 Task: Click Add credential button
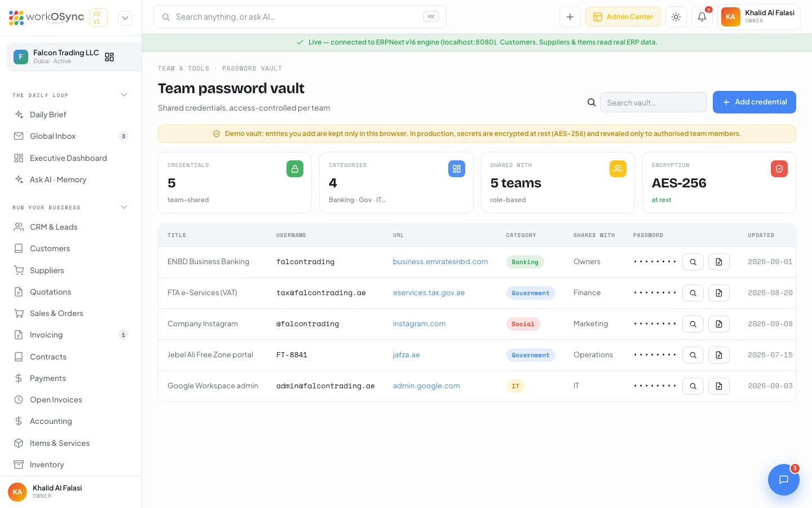(x=754, y=102)
